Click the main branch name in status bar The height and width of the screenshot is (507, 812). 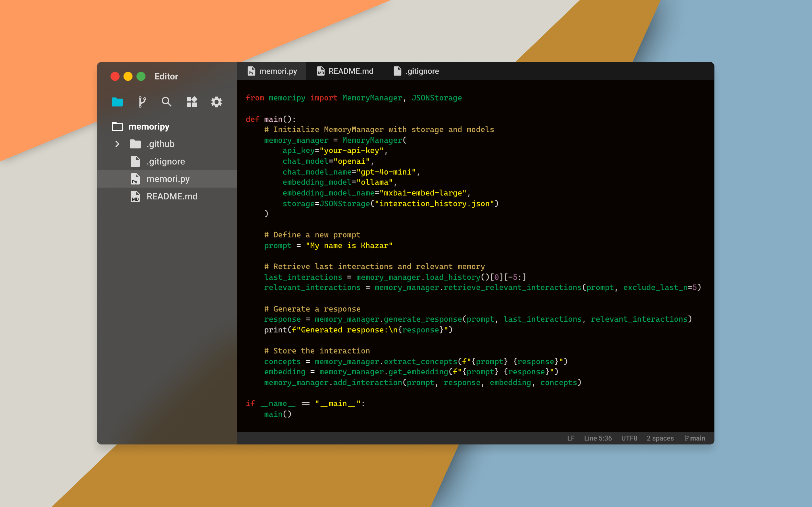(x=697, y=438)
